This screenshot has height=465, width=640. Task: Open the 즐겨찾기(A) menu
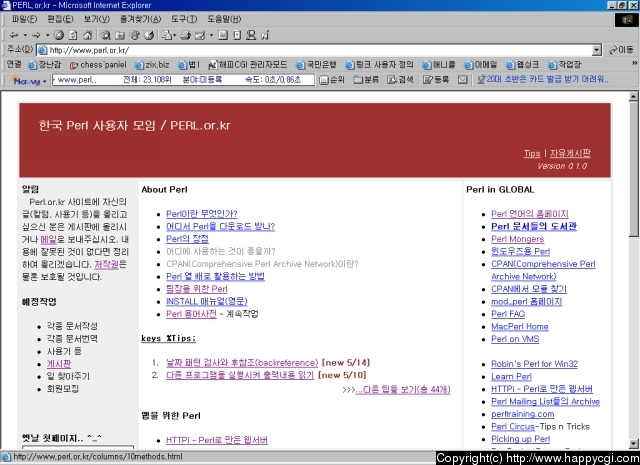(140, 19)
